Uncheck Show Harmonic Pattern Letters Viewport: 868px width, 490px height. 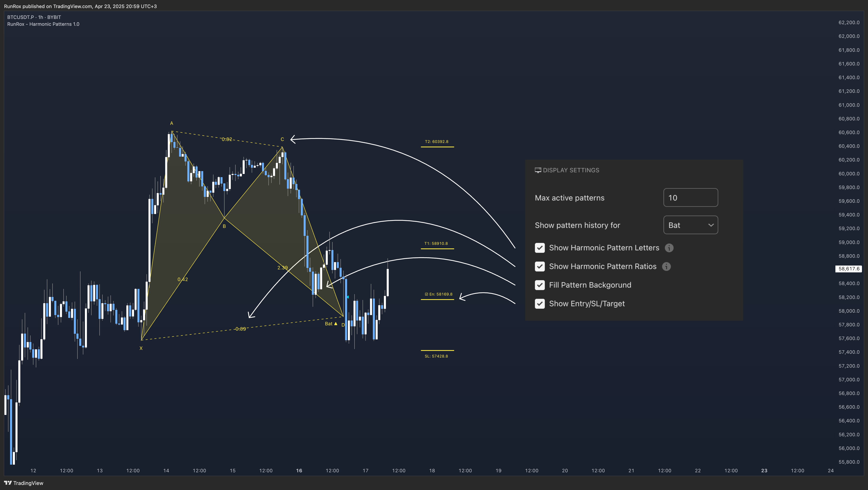pos(539,248)
